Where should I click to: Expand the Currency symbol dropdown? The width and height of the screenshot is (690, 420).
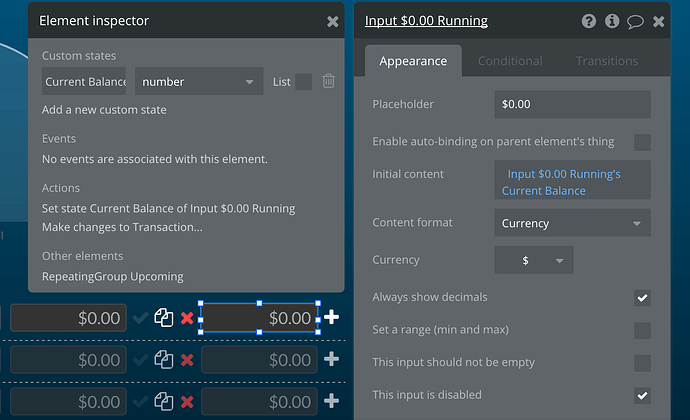click(534, 260)
